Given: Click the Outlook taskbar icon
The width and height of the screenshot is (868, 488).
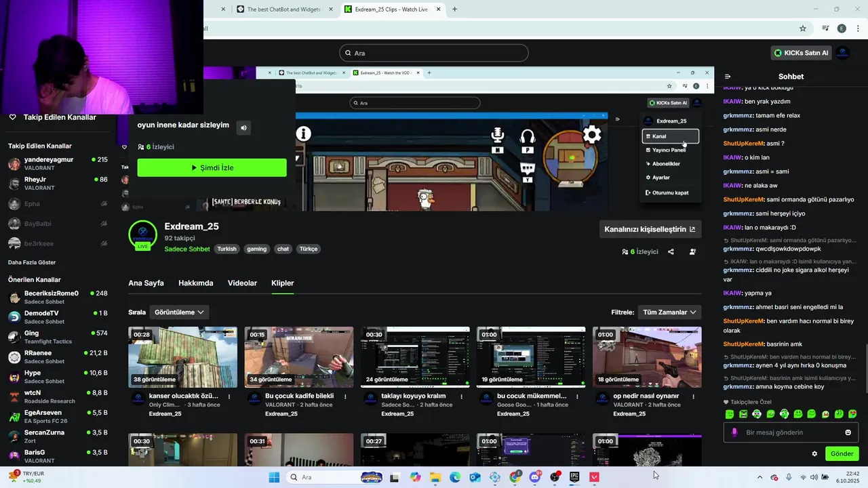Looking at the screenshot, I should [475, 477].
